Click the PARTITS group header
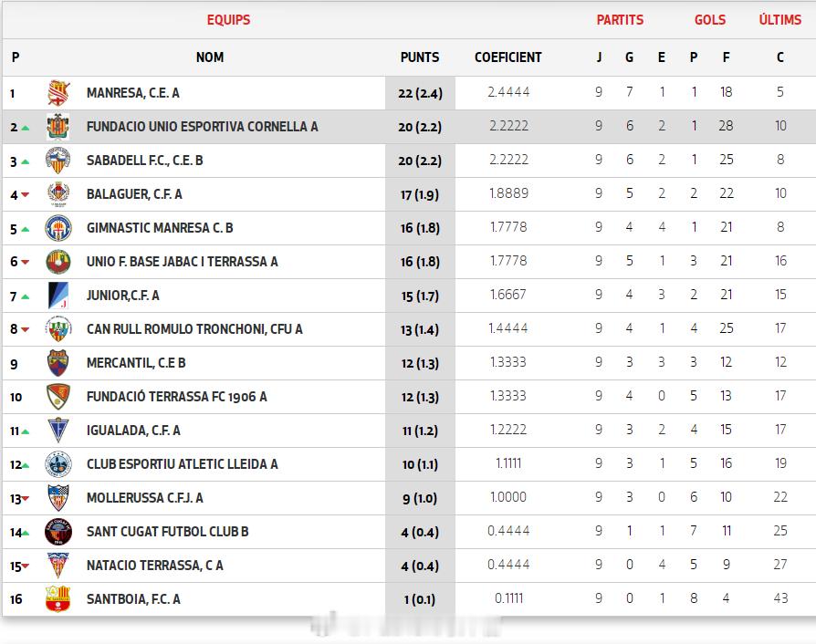 tap(620, 20)
